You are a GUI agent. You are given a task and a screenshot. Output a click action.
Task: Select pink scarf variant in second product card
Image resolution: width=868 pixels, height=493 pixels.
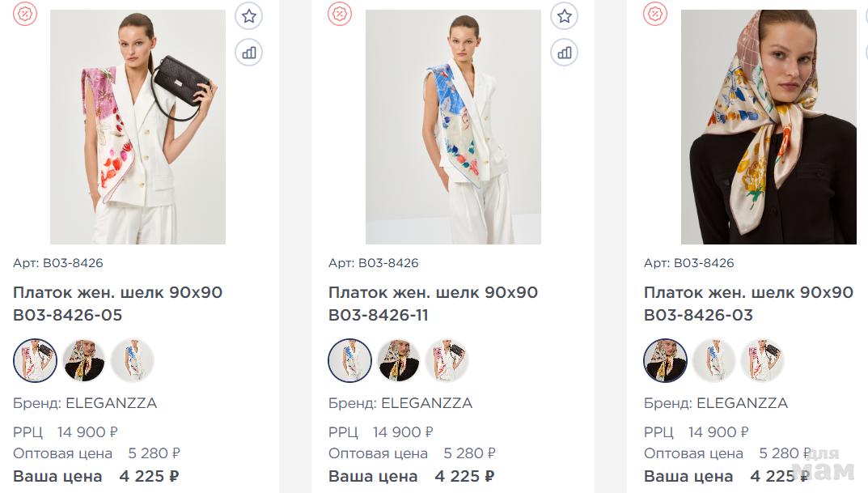(447, 360)
